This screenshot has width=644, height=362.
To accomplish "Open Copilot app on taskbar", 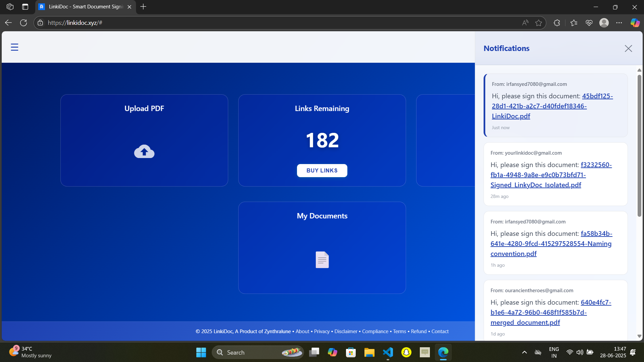I will click(x=333, y=352).
